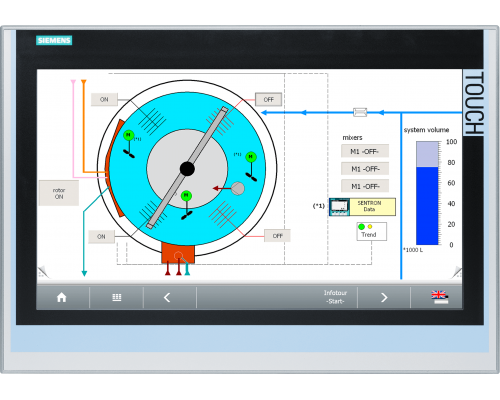This screenshot has width=500, height=400.
Task: Click the bottom-right page corner icon
Action: tap(456, 272)
